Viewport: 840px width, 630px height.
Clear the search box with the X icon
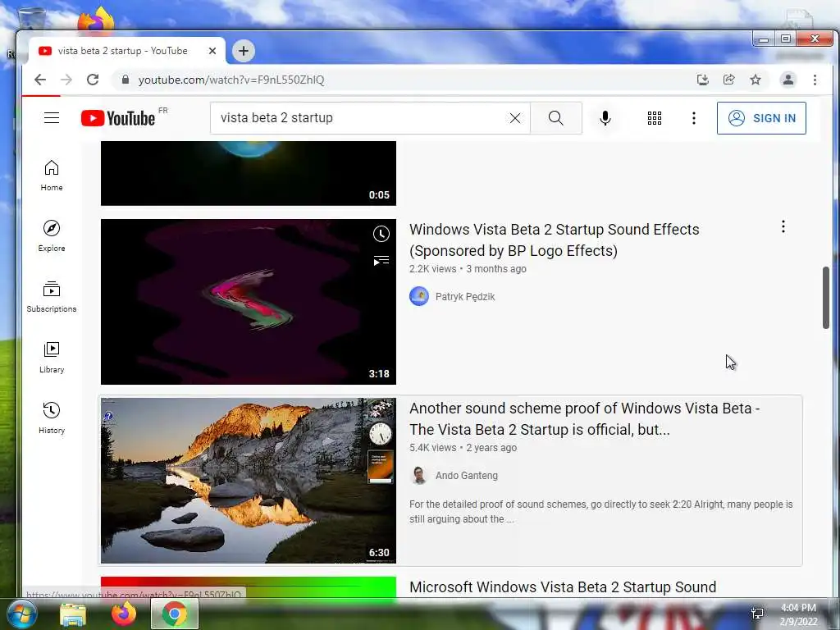coord(515,118)
